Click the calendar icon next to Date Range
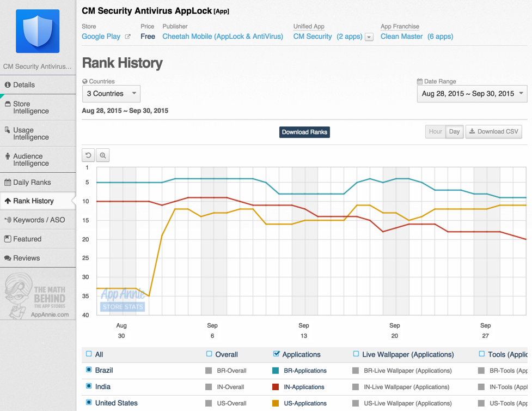 (x=420, y=81)
